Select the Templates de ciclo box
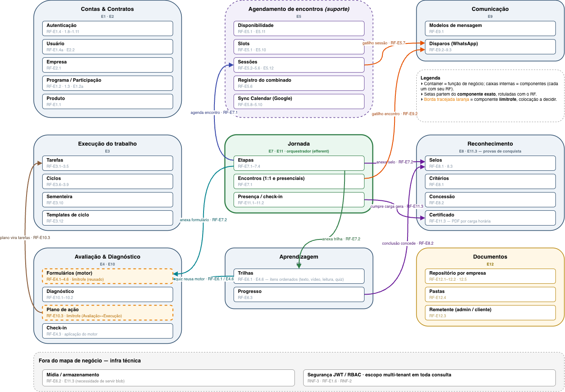 pos(107,218)
